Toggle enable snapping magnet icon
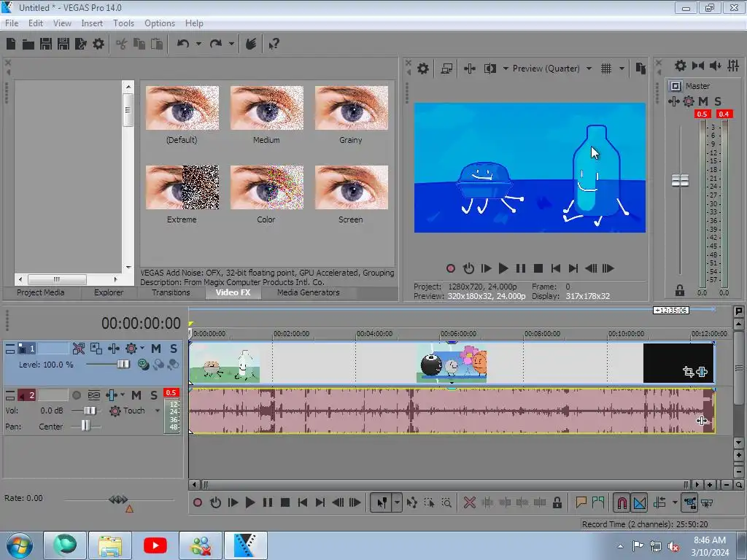Image resolution: width=747 pixels, height=560 pixels. 622,503
